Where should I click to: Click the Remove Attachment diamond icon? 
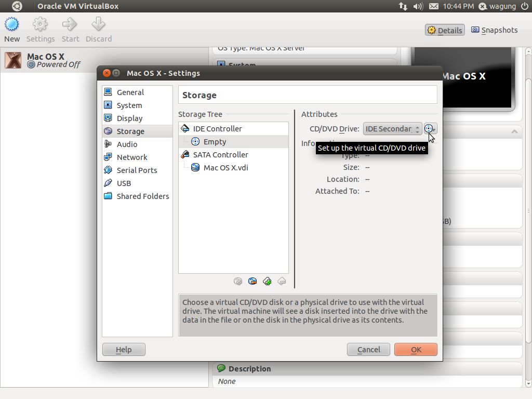click(x=282, y=281)
